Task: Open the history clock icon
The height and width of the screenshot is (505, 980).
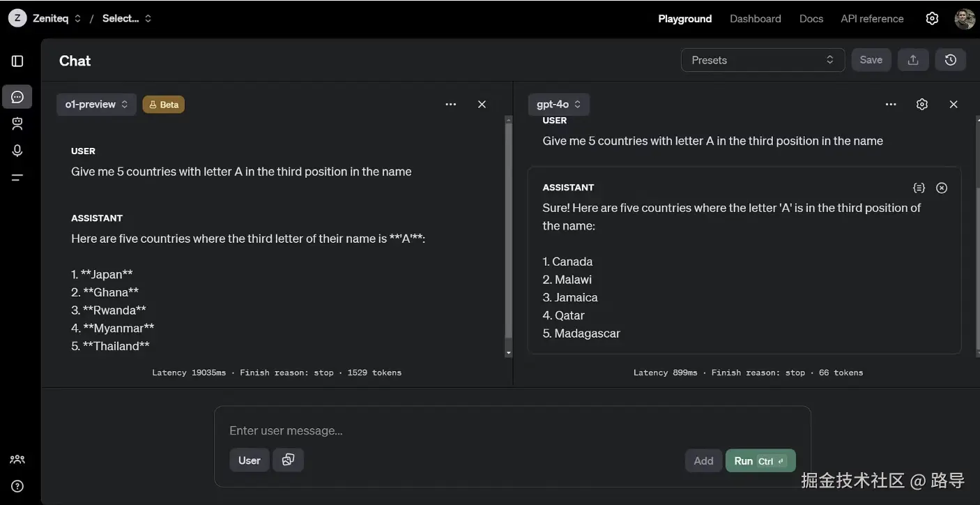Action: [x=950, y=60]
